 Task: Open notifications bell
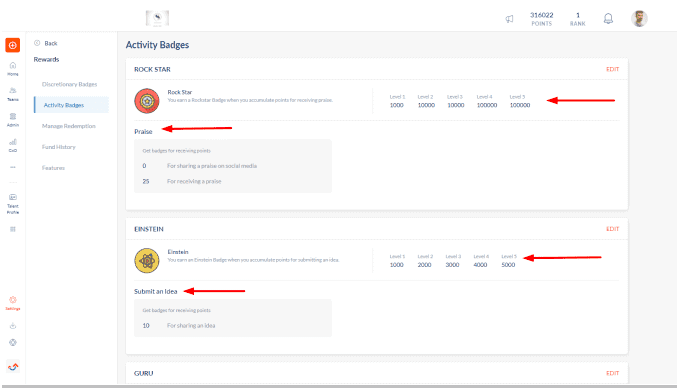pos(608,19)
